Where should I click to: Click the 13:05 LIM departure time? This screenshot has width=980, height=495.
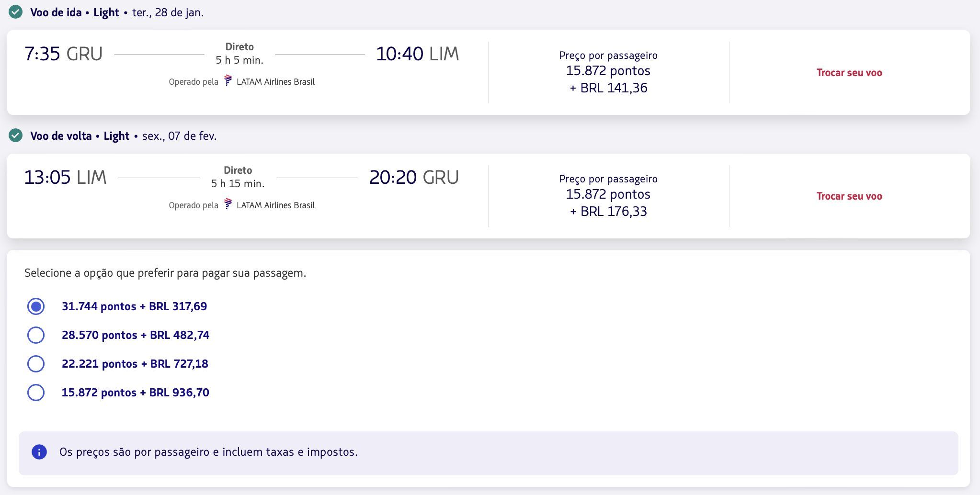click(x=65, y=178)
